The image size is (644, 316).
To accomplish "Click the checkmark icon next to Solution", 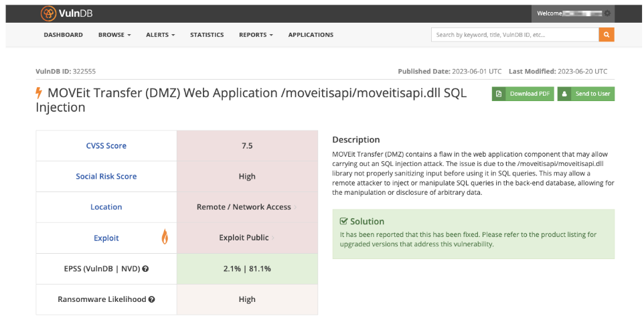I will [x=344, y=221].
